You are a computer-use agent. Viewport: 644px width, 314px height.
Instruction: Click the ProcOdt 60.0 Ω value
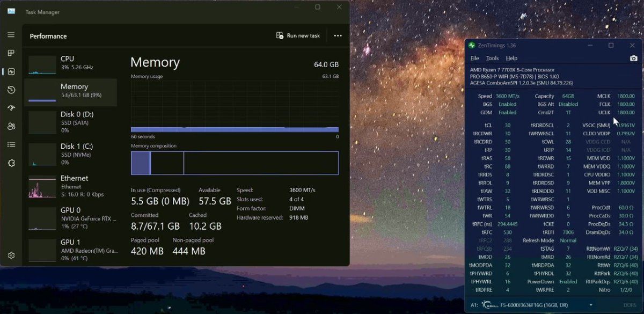(626, 207)
